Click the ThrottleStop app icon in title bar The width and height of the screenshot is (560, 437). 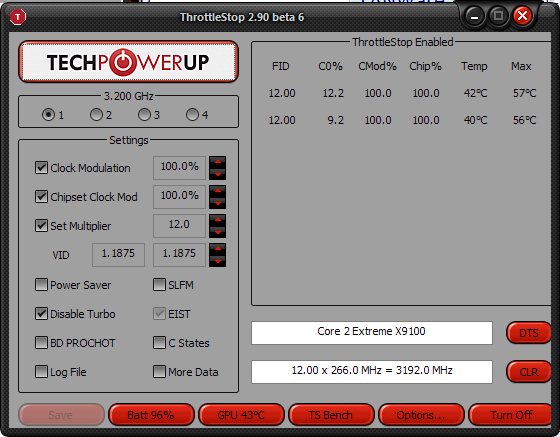click(18, 17)
